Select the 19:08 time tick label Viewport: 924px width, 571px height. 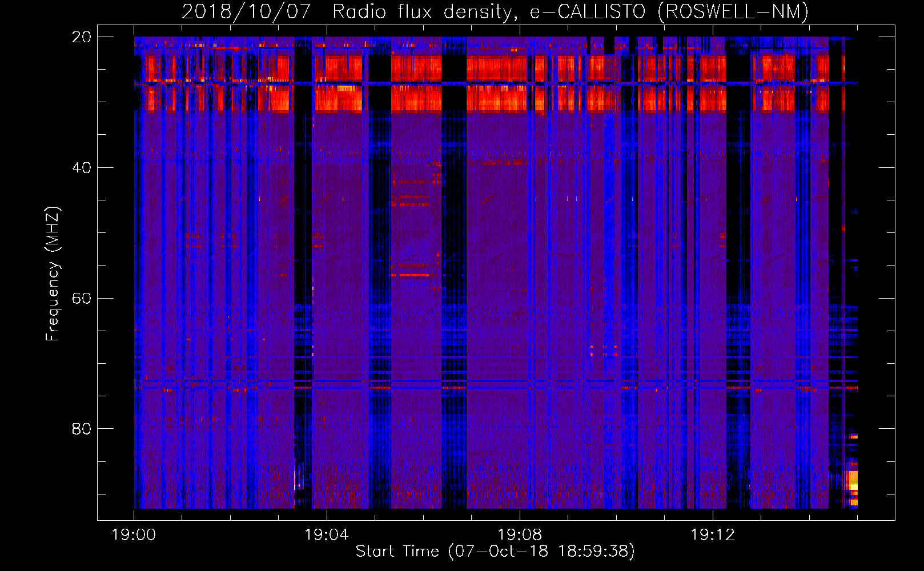pyautogui.click(x=520, y=535)
